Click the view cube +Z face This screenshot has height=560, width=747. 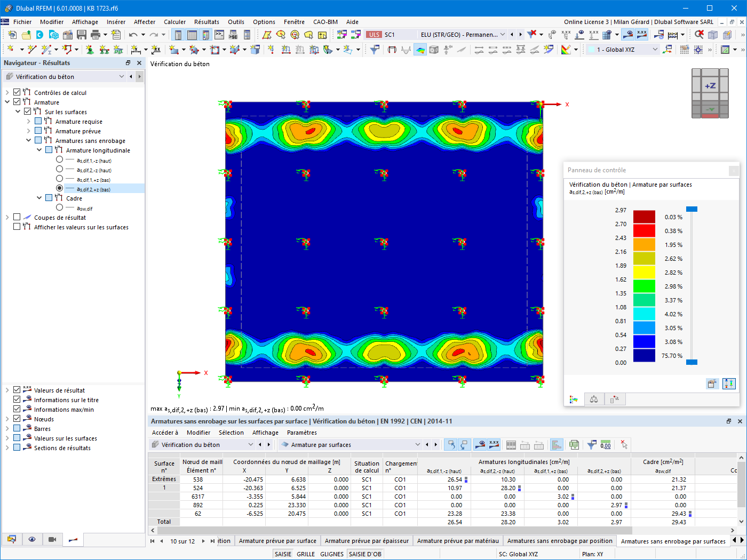(710, 86)
